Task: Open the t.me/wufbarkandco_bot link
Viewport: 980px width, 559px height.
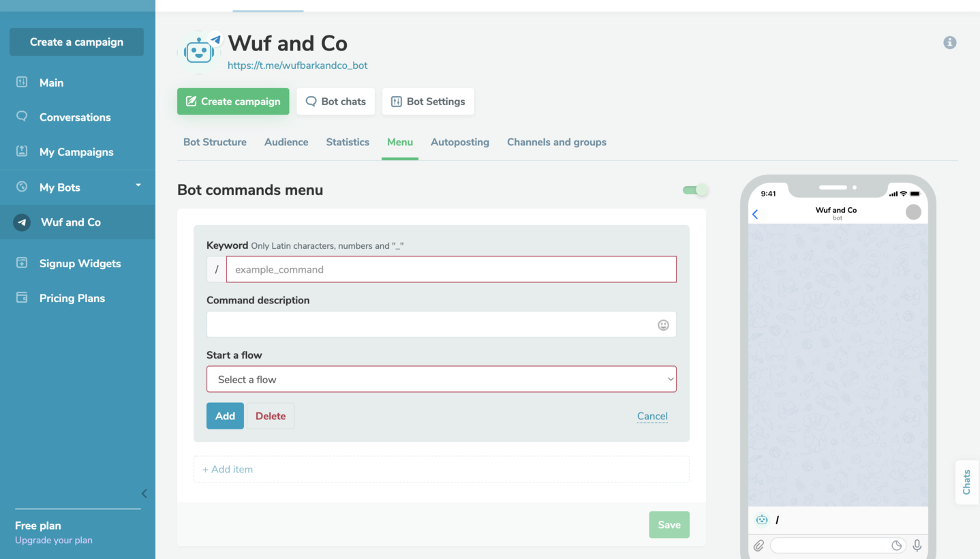Action: point(297,65)
